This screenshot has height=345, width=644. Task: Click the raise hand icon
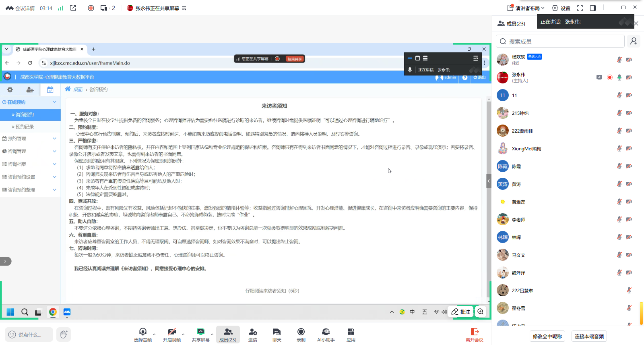[63, 334]
